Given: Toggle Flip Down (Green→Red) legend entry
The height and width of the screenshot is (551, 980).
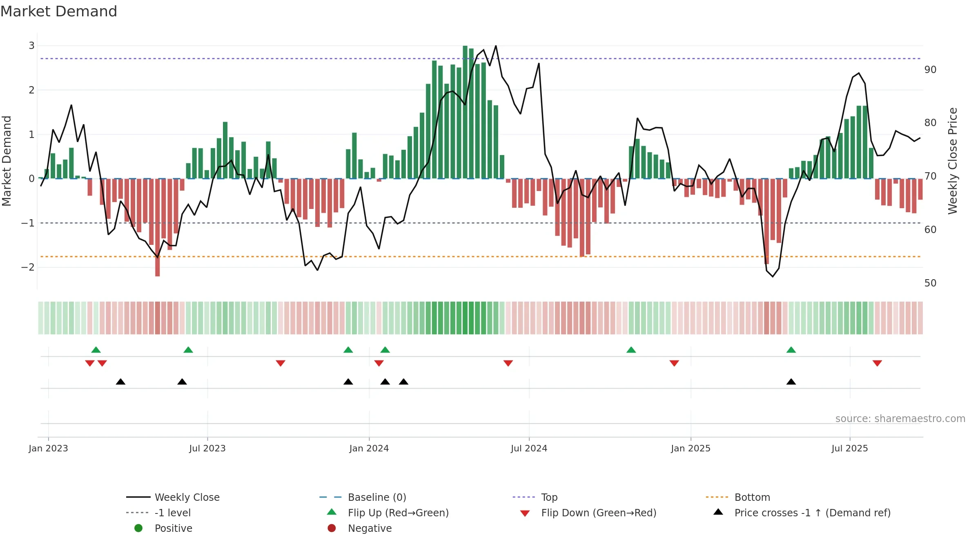Looking at the screenshot, I should coord(588,513).
